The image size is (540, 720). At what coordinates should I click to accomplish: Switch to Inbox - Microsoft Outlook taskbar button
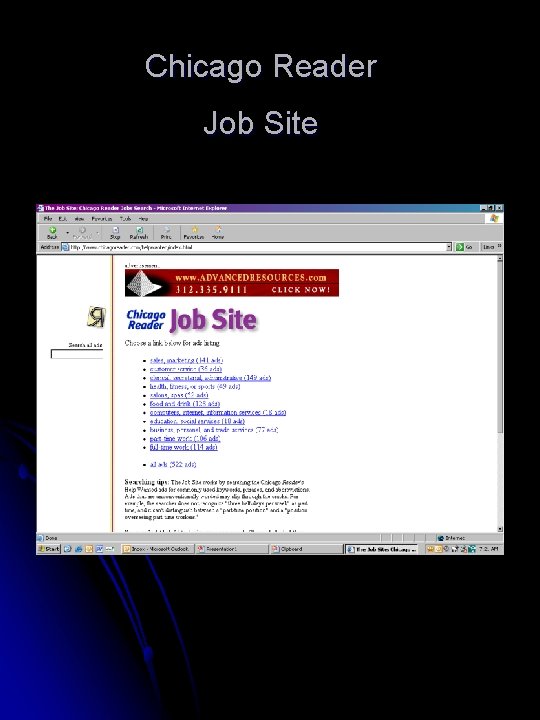tap(157, 549)
